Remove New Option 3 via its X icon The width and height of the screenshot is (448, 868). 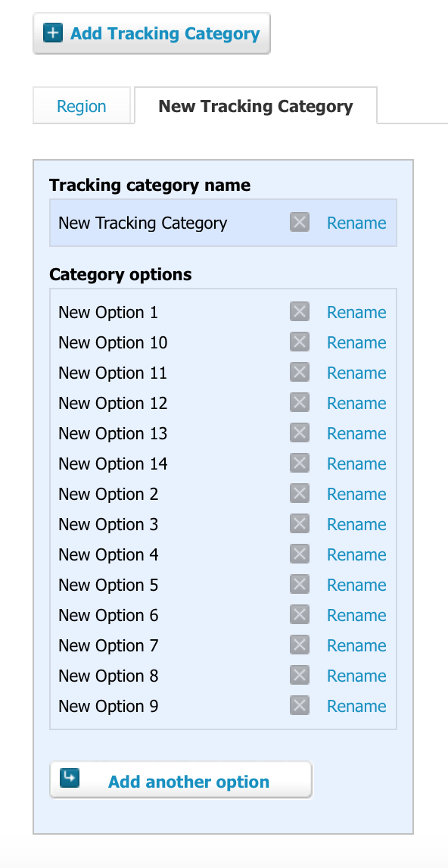click(299, 523)
